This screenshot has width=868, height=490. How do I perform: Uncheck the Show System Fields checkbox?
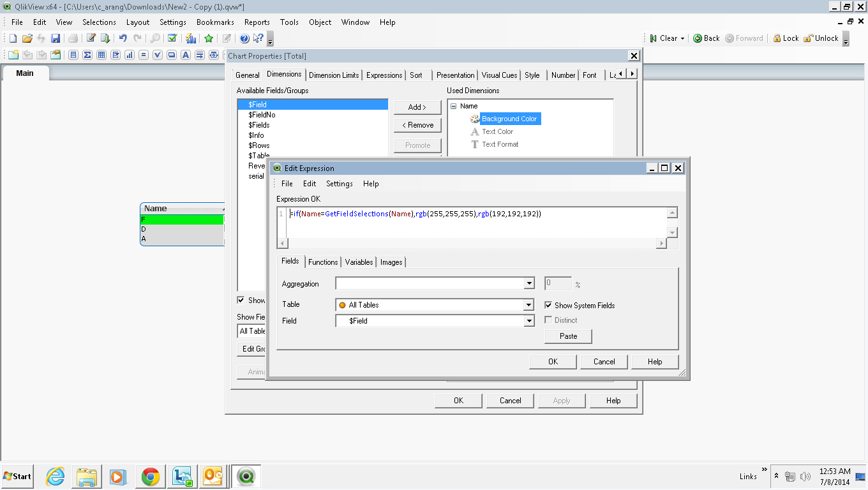coord(548,305)
